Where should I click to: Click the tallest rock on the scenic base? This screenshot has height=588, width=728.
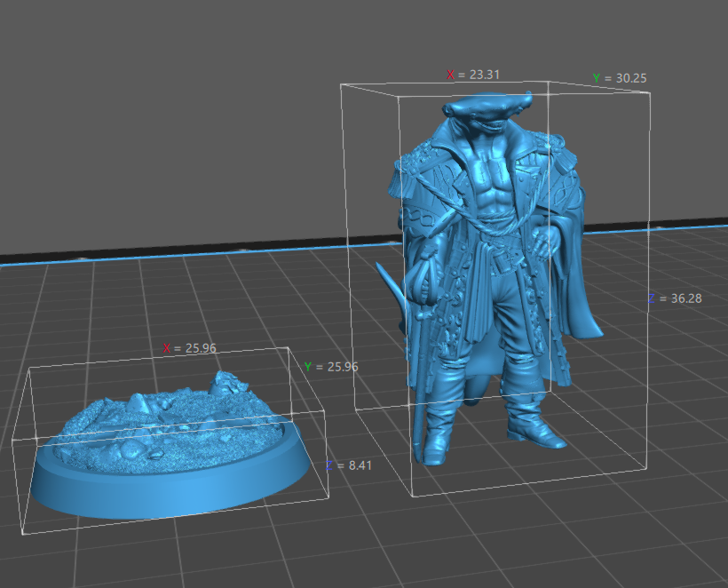(x=224, y=384)
